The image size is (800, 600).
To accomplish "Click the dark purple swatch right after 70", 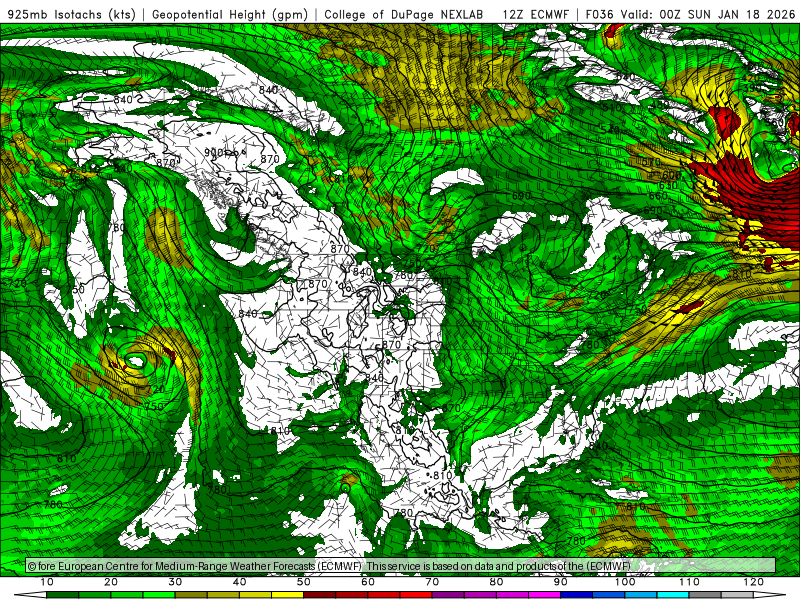I will pyautogui.click(x=448, y=595).
